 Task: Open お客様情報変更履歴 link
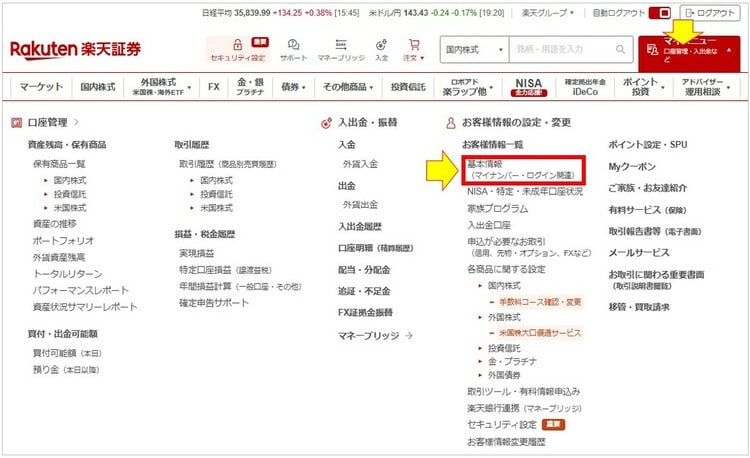(x=506, y=442)
